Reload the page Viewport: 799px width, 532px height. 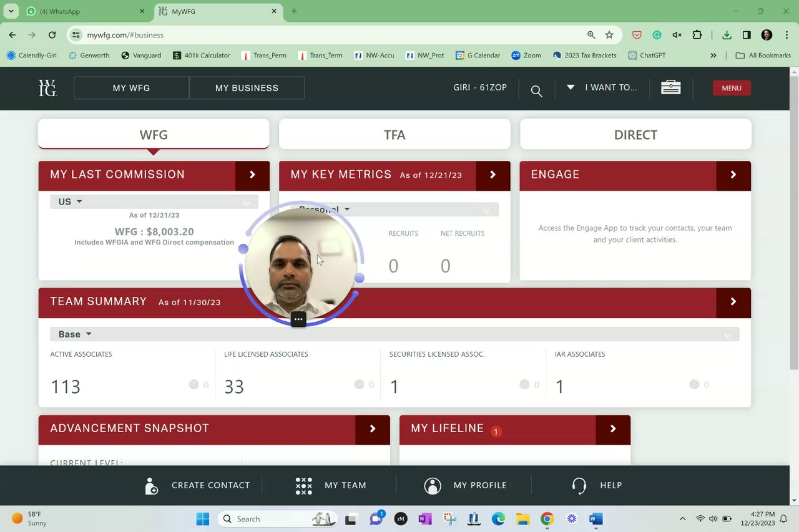point(52,35)
